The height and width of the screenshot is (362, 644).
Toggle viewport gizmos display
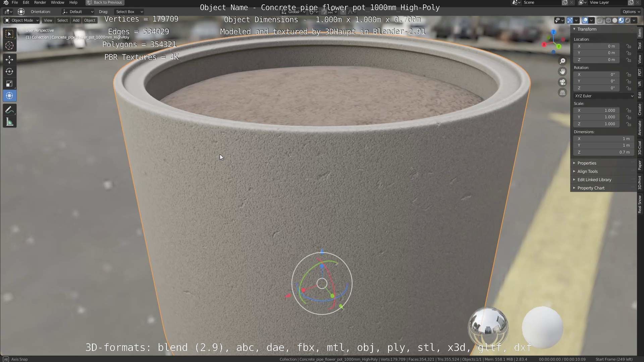click(570, 20)
